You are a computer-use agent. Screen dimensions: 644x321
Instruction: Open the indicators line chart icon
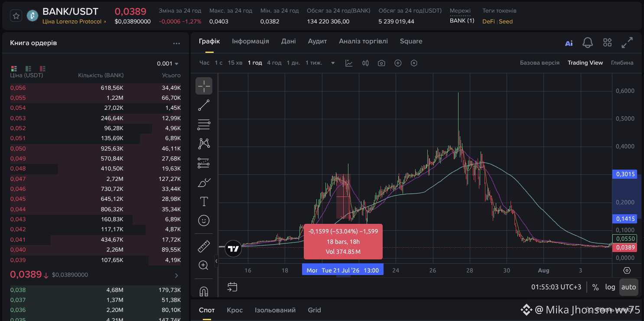click(x=349, y=63)
